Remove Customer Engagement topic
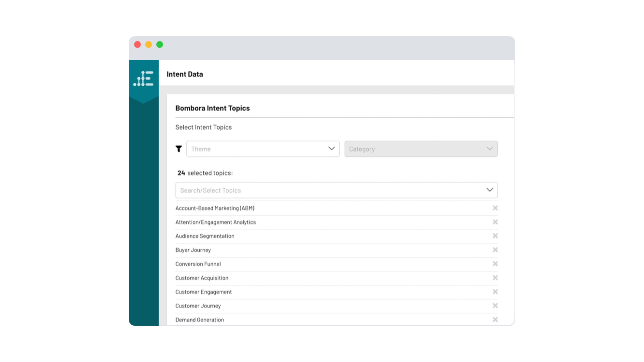Image resolution: width=644 pixels, height=362 pixels. click(x=495, y=292)
